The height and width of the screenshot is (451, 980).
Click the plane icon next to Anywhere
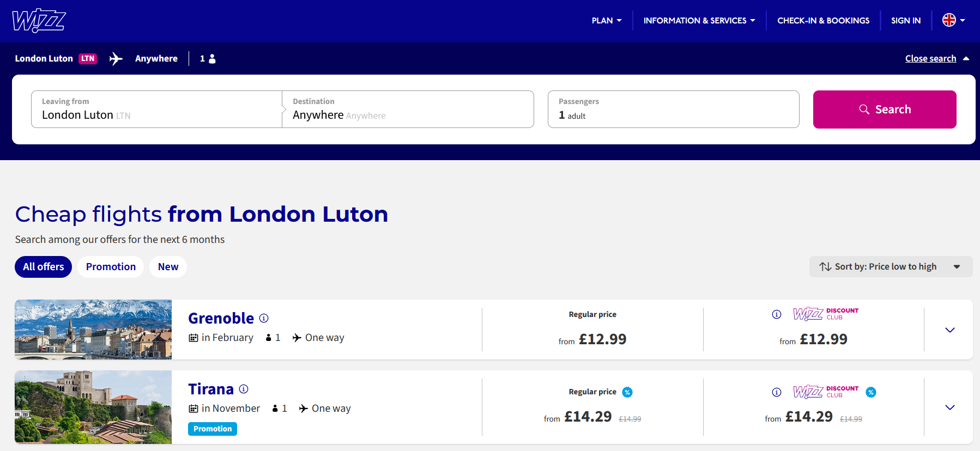(116, 58)
